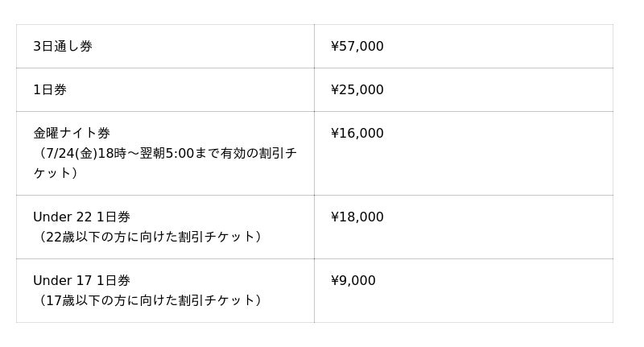Select the ¥9,000 price

coord(353,281)
